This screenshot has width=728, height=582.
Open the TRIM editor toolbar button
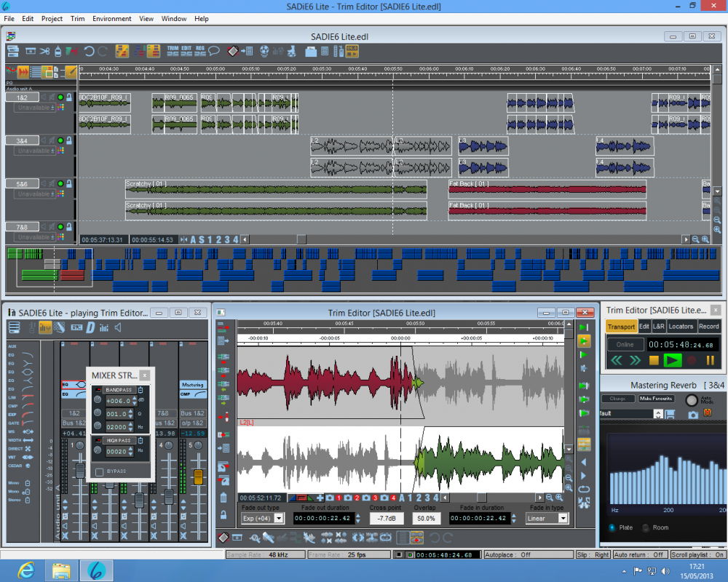pyautogui.click(x=173, y=51)
